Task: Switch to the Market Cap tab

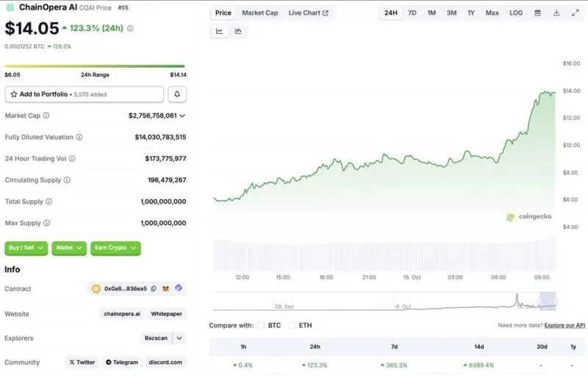Action: click(259, 13)
